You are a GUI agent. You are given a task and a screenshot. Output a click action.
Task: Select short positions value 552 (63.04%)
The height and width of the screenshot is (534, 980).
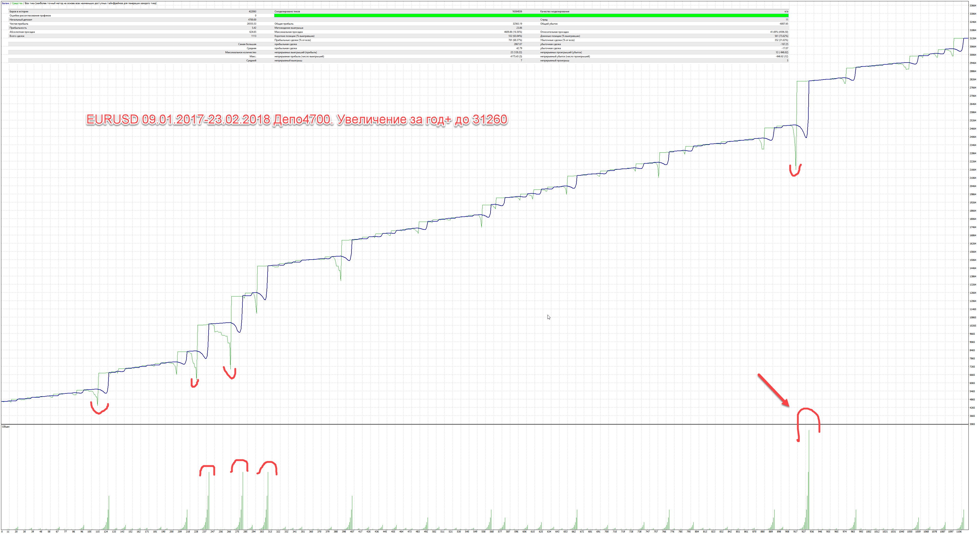point(515,36)
